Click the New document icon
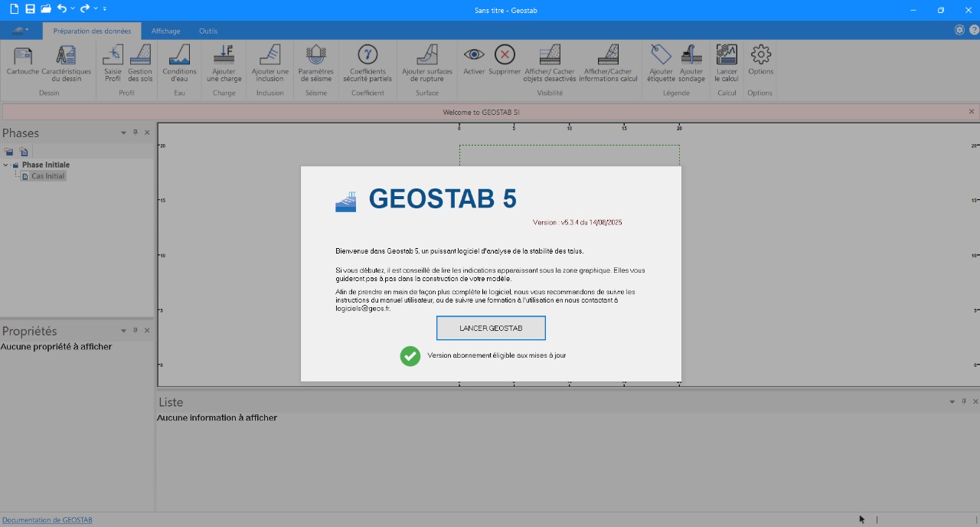The width and height of the screenshot is (980, 527). click(14, 9)
